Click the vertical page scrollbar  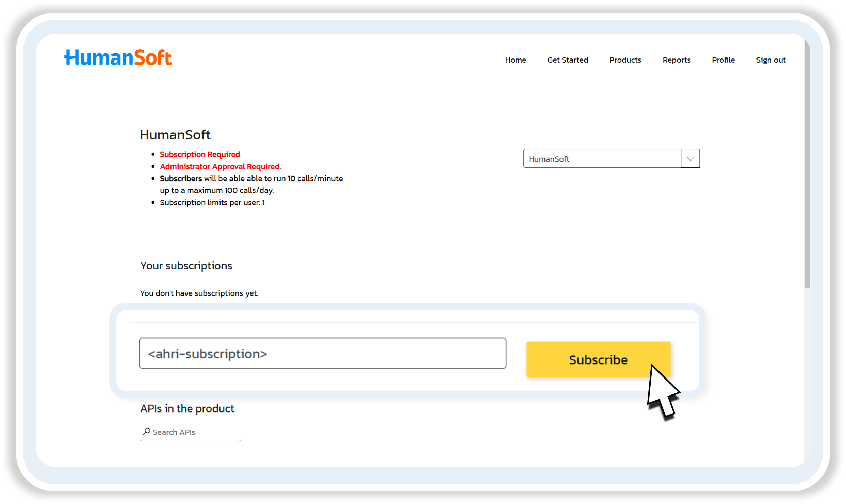807,163
